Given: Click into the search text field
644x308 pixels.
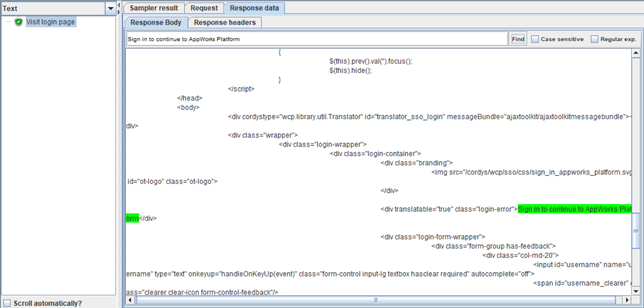Looking at the screenshot, I should [x=316, y=39].
